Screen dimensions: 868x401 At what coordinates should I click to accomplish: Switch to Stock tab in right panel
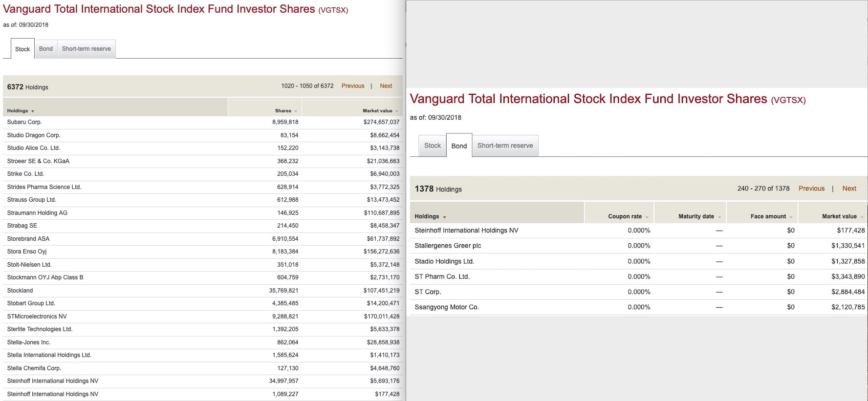coord(433,146)
